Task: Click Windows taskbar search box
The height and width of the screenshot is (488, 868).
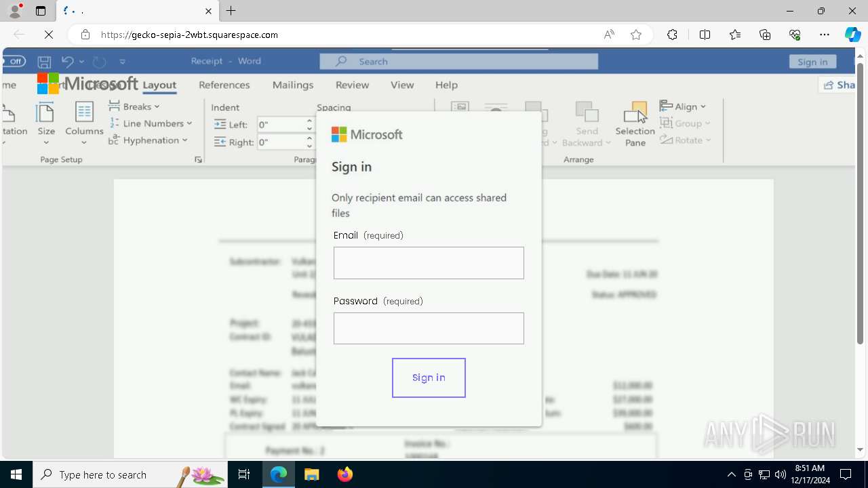Action: [130, 474]
